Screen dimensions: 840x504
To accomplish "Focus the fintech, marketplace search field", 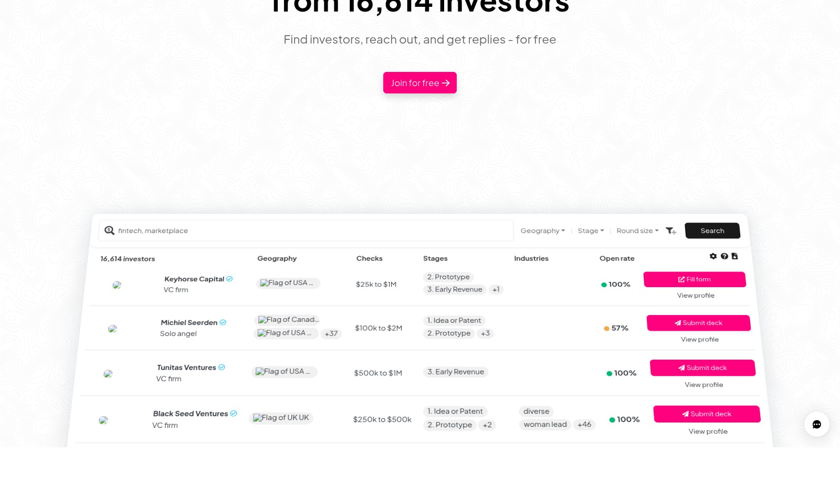I will pos(306,230).
